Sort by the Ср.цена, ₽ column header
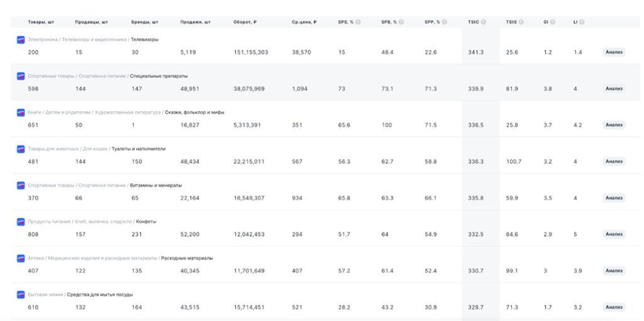 click(x=304, y=22)
